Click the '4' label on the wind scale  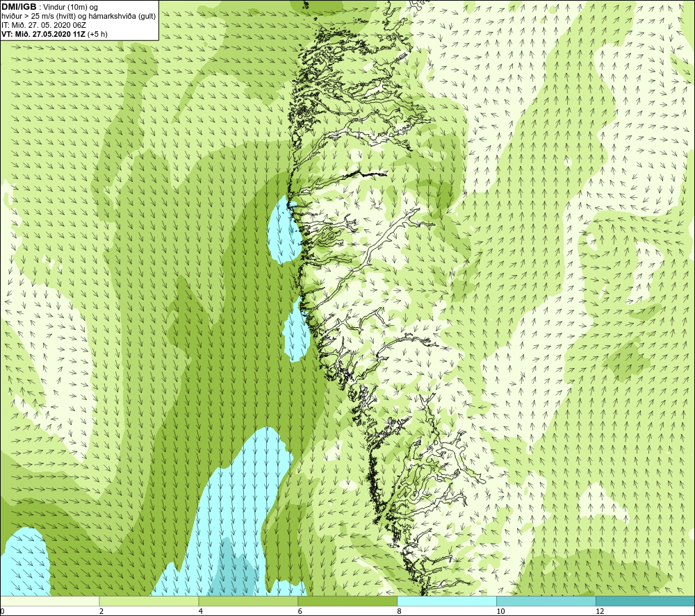(x=201, y=611)
